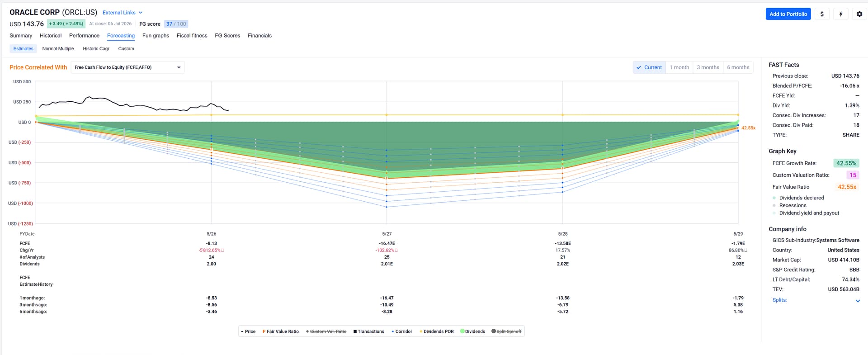The width and height of the screenshot is (868, 355).
Task: Expand the External Links dropdown
Action: click(x=123, y=13)
